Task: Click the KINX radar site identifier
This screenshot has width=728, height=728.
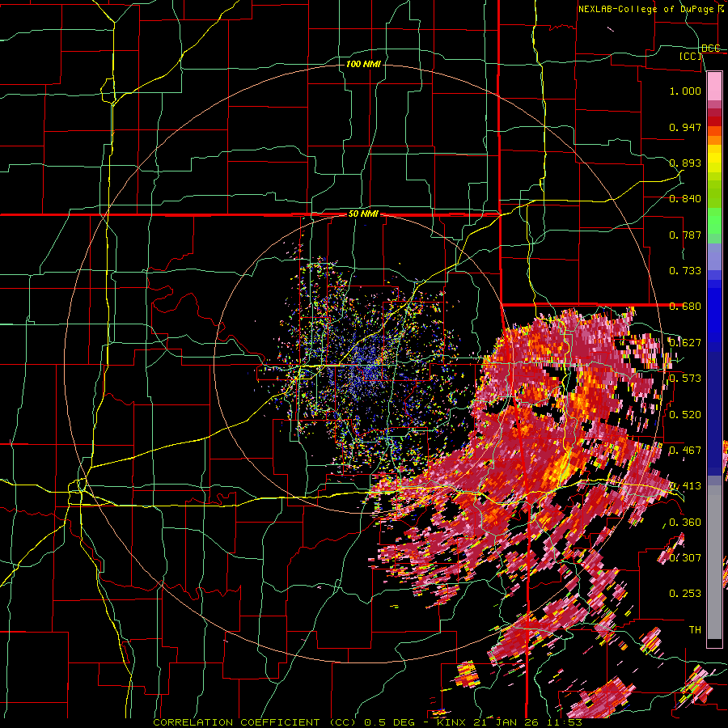Action: [453, 722]
